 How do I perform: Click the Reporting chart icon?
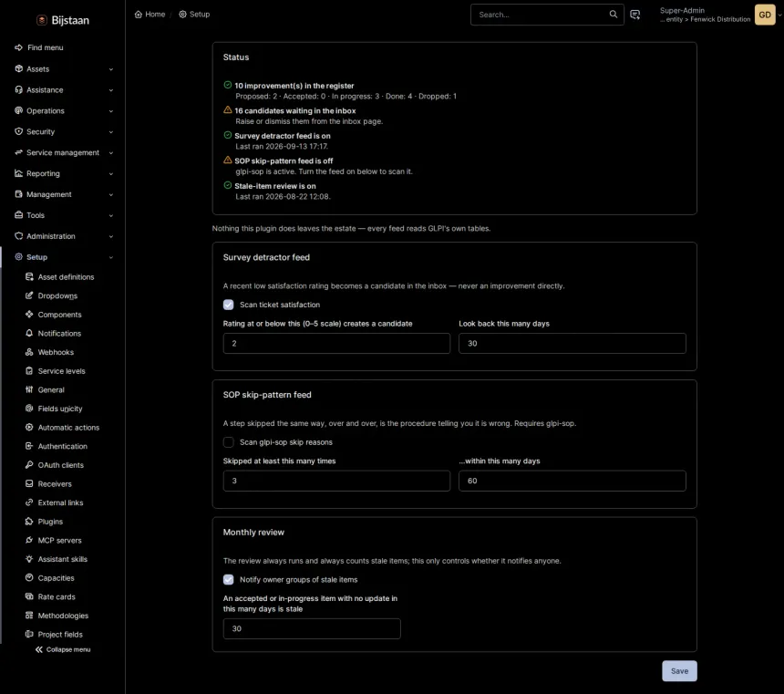[18, 173]
